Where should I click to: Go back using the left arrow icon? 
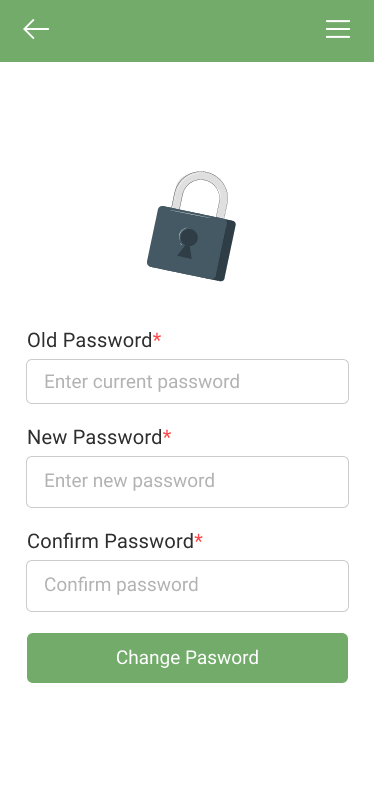[36, 29]
